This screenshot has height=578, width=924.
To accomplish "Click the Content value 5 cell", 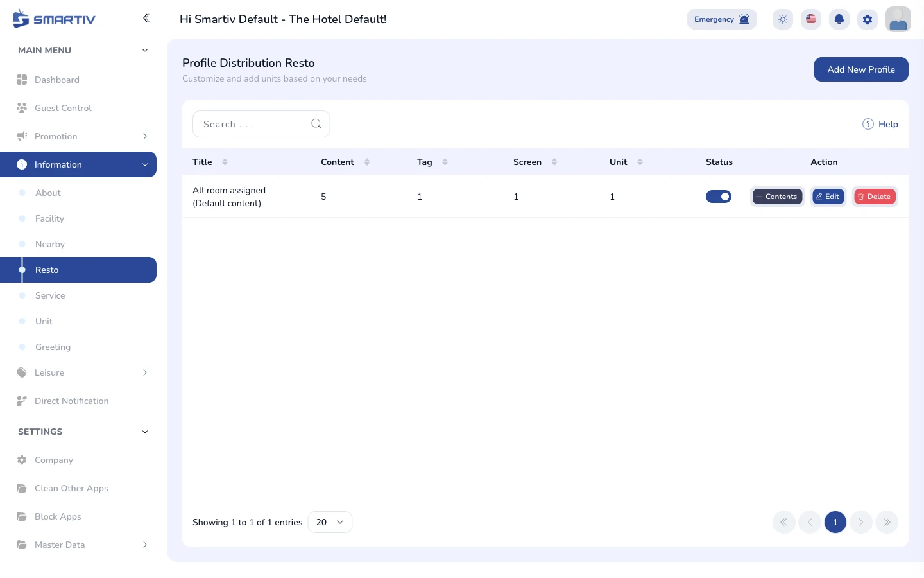I will pyautogui.click(x=323, y=197).
